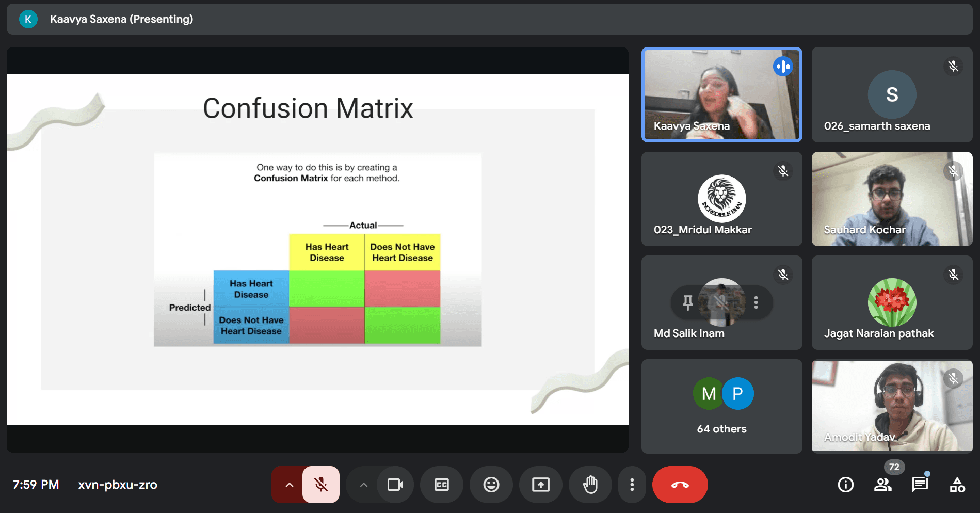Click muted mic icon on 026_samarth saxena
980x513 pixels.
tap(953, 66)
